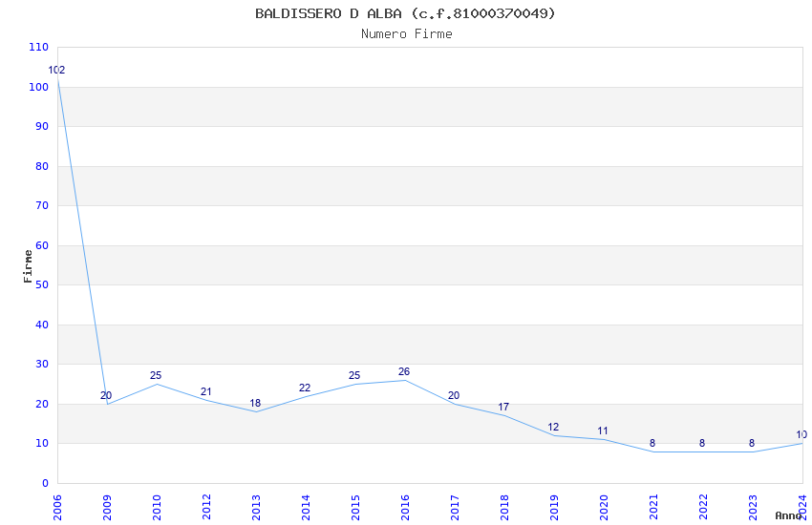812x525 pixels.
Task: Click the vertical axis label Firme
Action: click(x=28, y=266)
